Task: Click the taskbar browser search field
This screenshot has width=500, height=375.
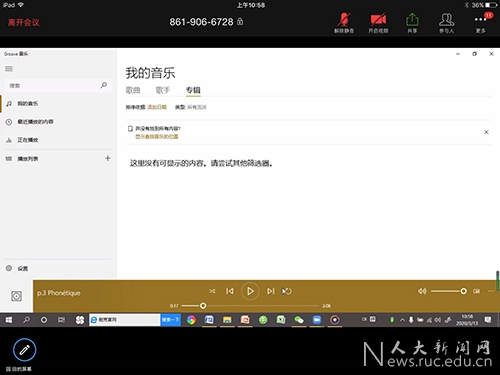Action: (125, 320)
